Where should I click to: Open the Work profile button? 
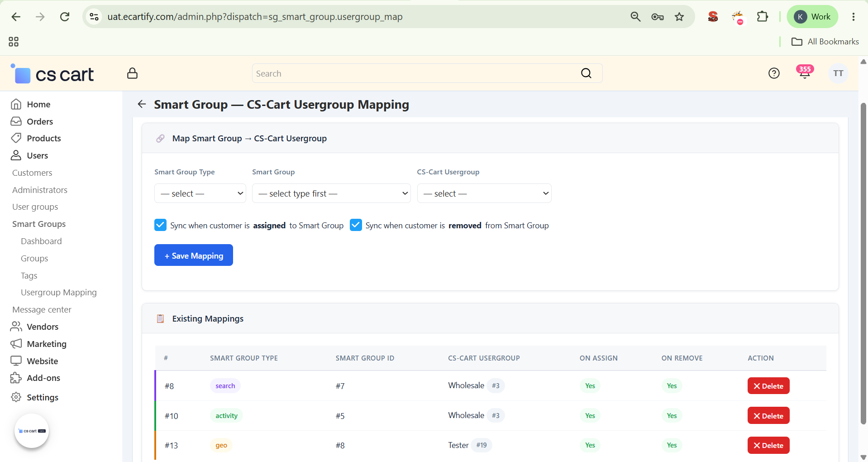tap(812, 17)
